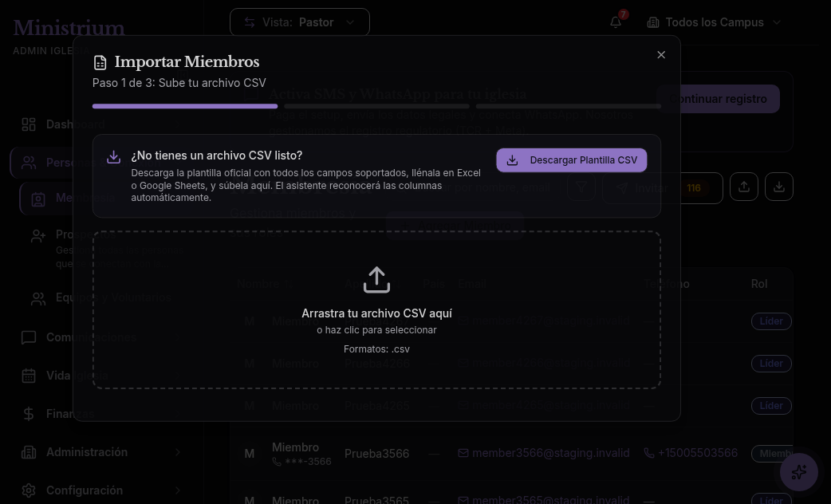Click the download icon beside '¿No tienes un archivo CSV listo?'
Screen dimensions: 831x504
113,157
